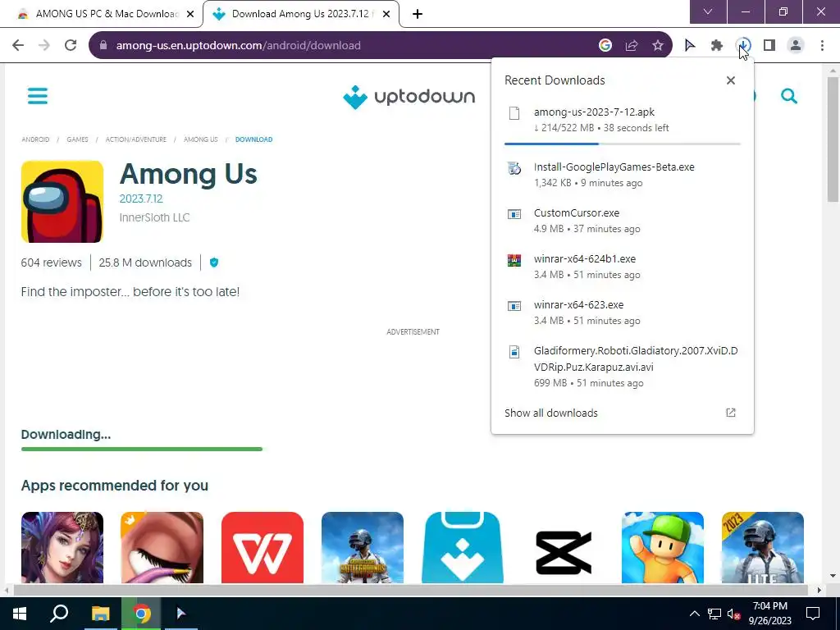Open a new browser tab
Image resolution: width=840 pixels, height=630 pixels.
click(418, 14)
